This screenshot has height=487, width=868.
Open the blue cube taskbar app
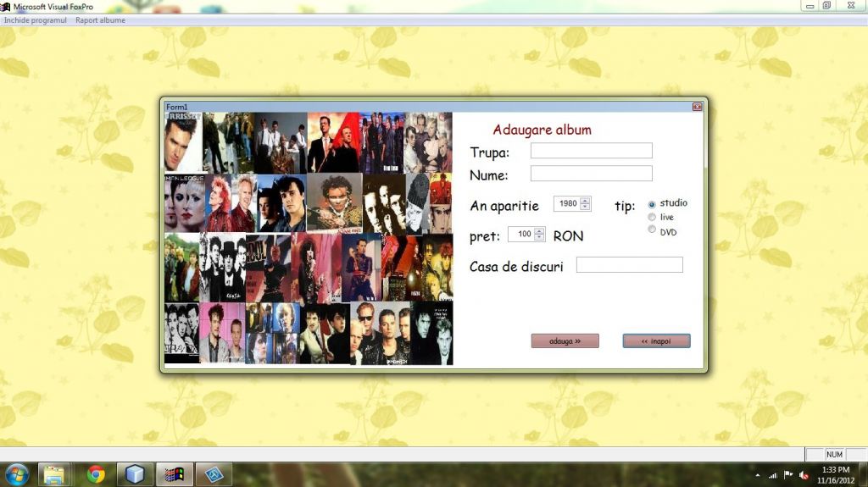pyautogui.click(x=135, y=474)
